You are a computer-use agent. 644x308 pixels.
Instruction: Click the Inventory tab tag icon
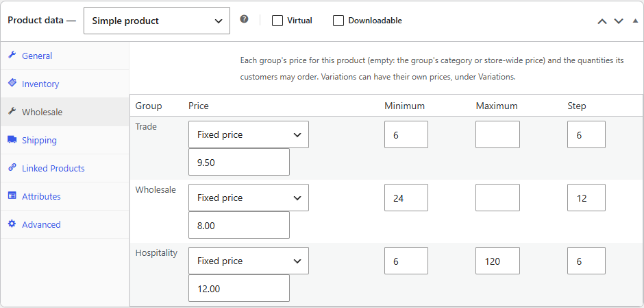[12, 83]
